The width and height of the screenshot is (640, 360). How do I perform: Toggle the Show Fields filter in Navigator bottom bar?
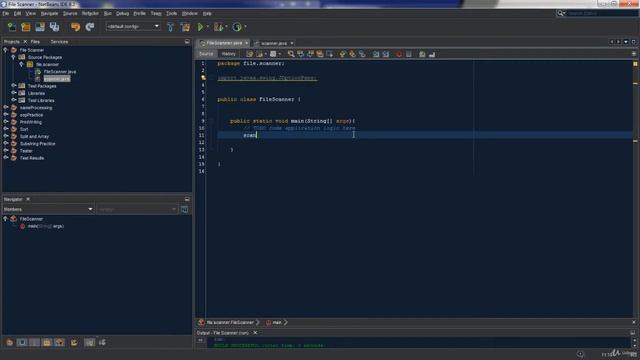22,342
